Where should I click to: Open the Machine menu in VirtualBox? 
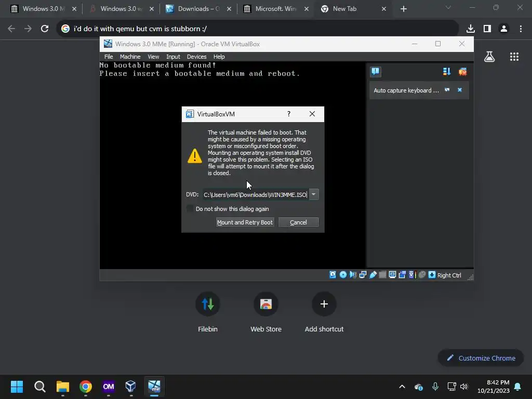tap(130, 57)
